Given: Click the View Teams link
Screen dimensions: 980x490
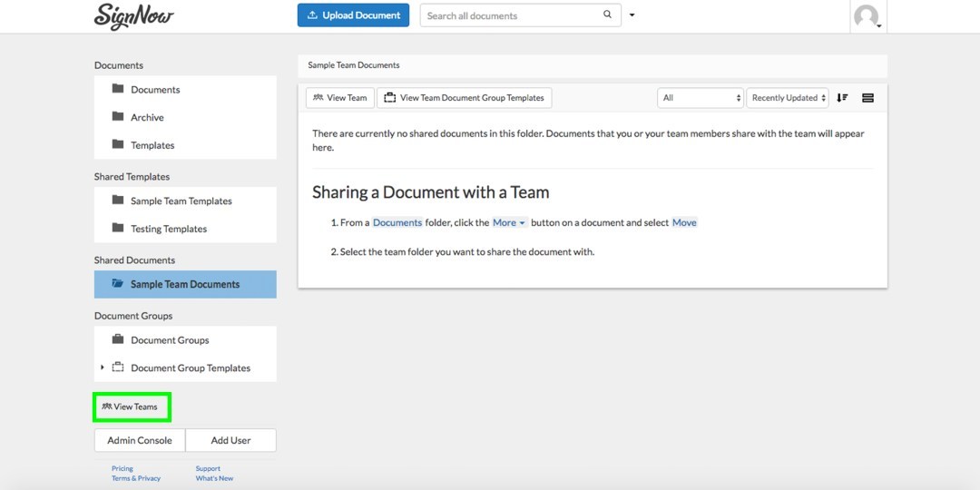Looking at the screenshot, I should pyautogui.click(x=131, y=407).
